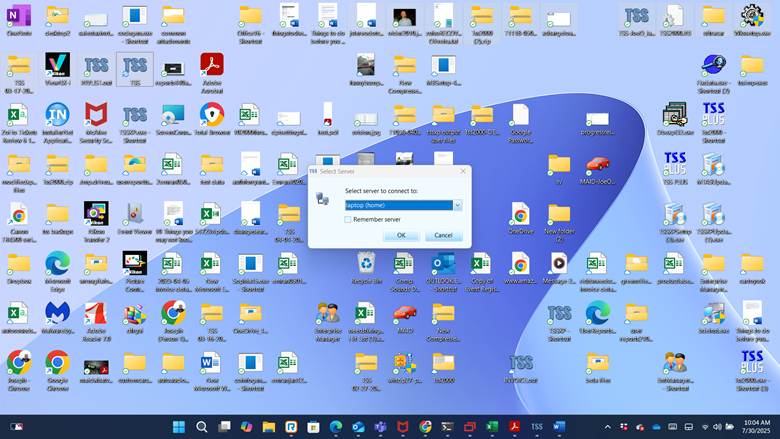Open McAfee from the taskbar
Screen dimensions: 780x439
tap(403, 427)
